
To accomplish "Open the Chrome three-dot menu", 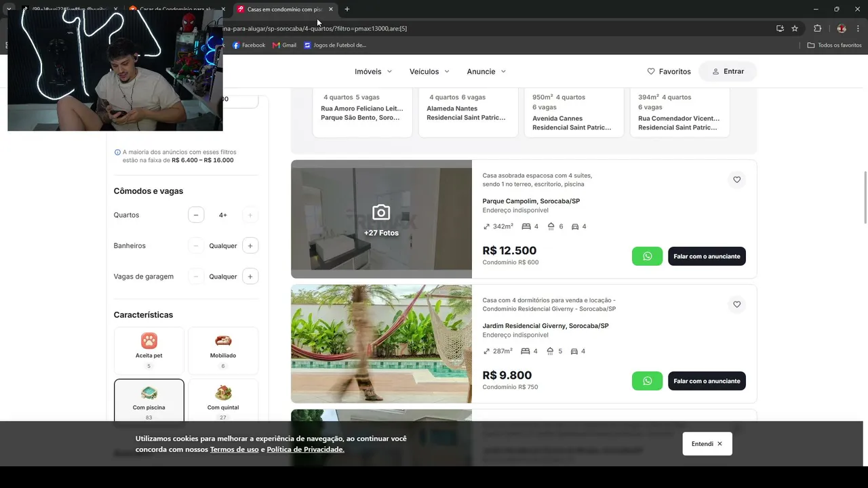I will (859, 28).
